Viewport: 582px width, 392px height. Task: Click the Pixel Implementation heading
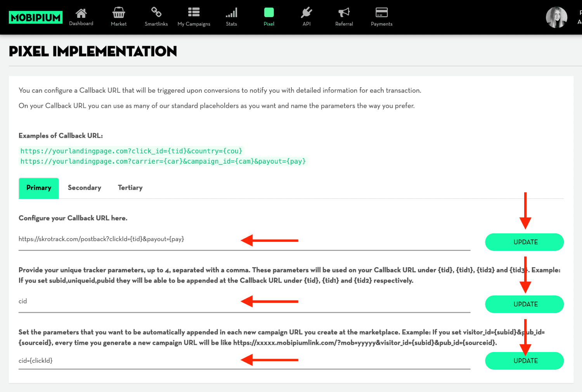click(93, 51)
